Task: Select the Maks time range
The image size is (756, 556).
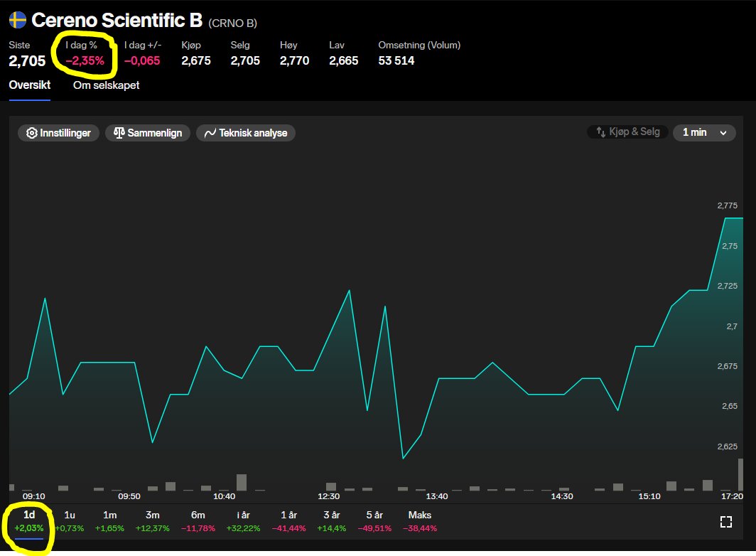Action: (x=419, y=521)
